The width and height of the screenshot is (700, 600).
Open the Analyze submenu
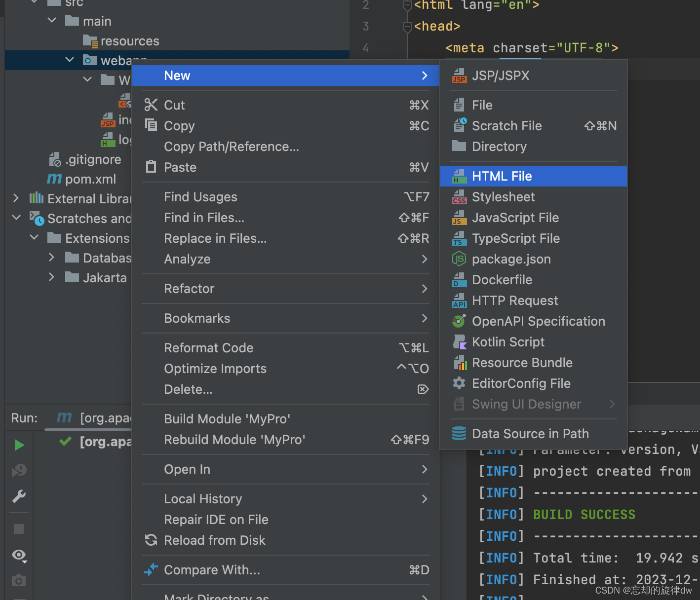tap(285, 259)
